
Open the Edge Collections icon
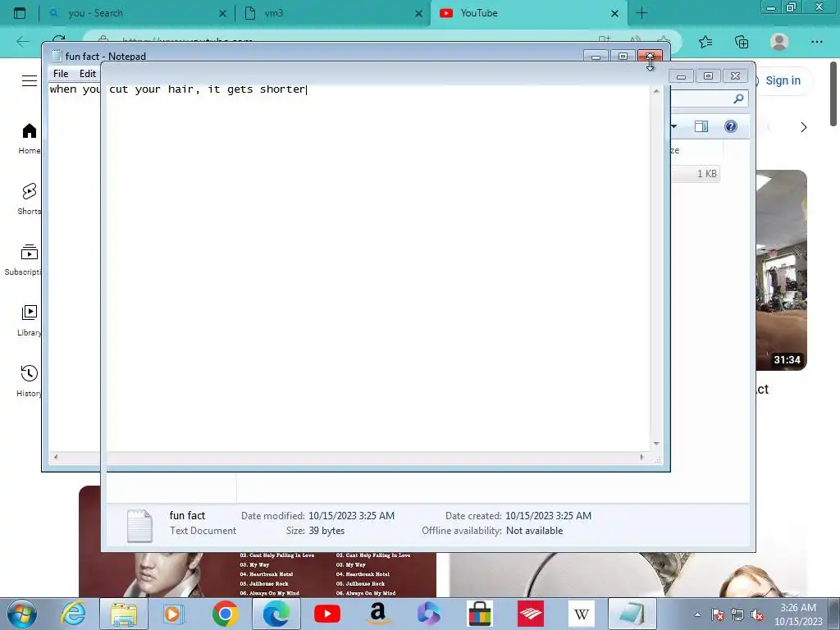click(742, 42)
